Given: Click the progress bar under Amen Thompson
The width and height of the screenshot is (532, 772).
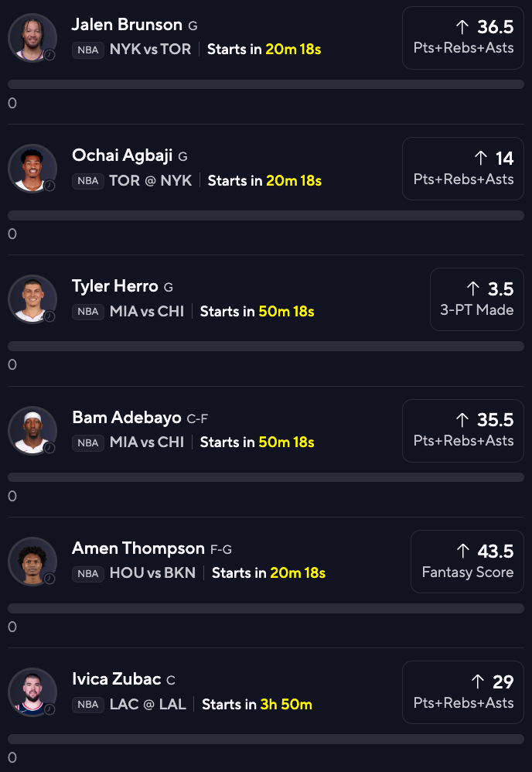Looking at the screenshot, I should pyautogui.click(x=266, y=608).
